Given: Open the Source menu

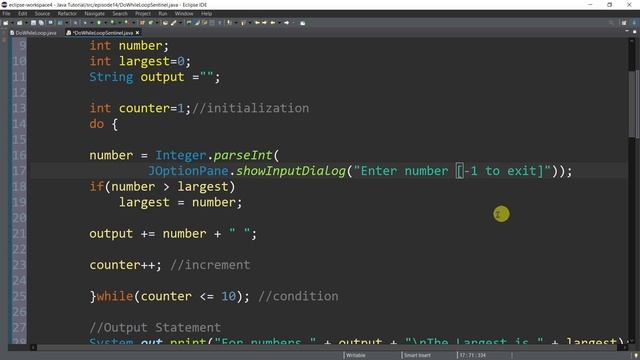Looking at the screenshot, I should click(42, 13).
